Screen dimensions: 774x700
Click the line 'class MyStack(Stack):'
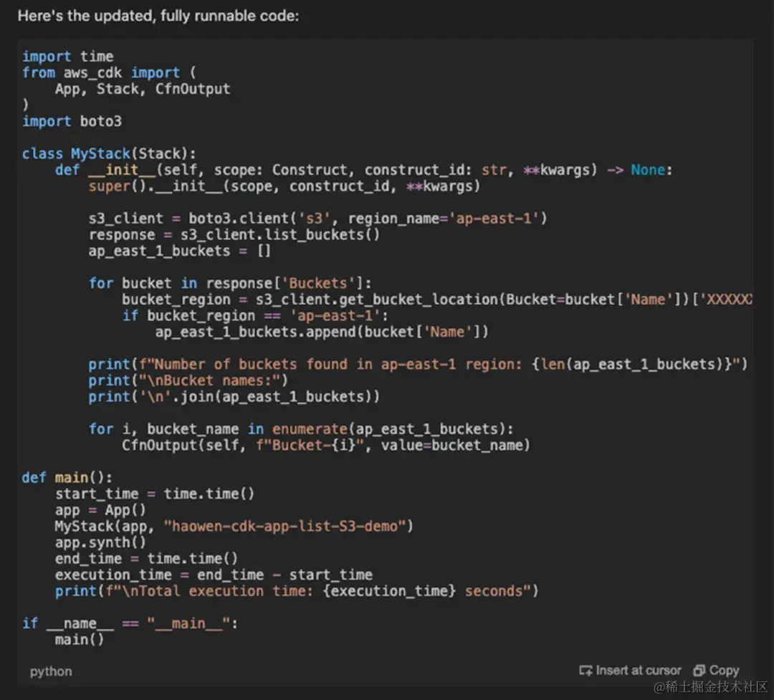point(109,153)
